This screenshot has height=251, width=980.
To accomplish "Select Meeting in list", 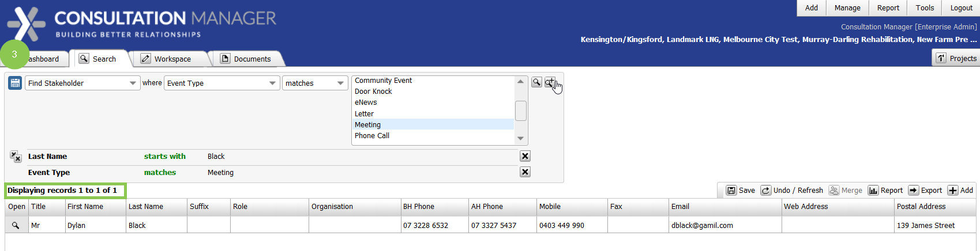I will 433,124.
